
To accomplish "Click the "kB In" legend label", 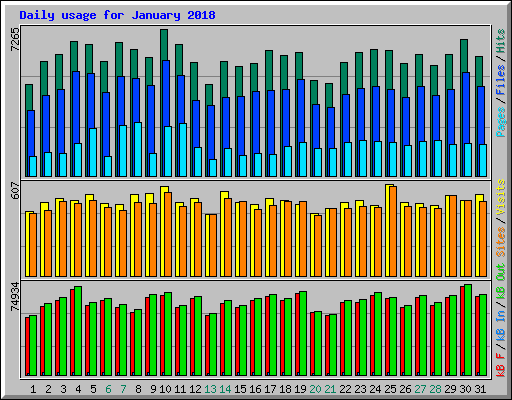I will pos(501,326).
